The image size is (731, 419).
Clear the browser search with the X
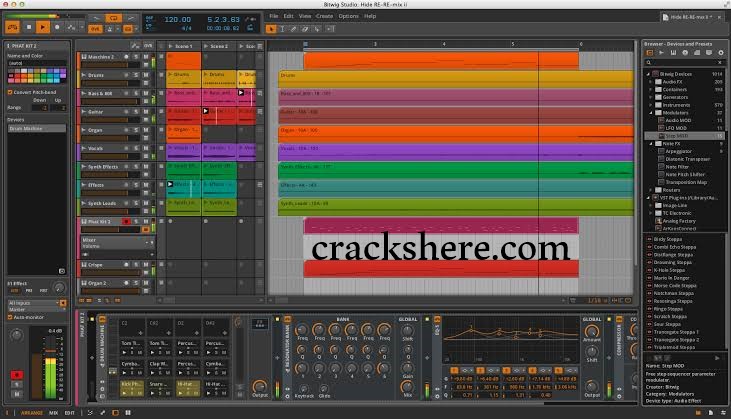tap(720, 62)
